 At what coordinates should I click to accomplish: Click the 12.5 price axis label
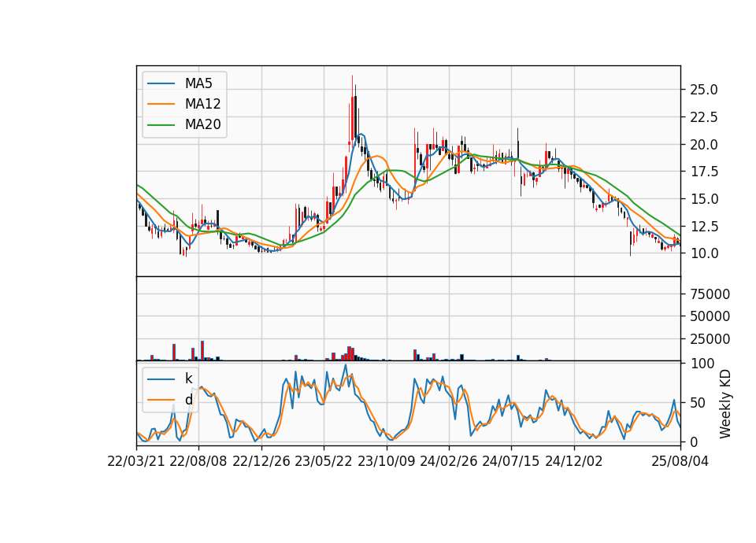tap(704, 226)
